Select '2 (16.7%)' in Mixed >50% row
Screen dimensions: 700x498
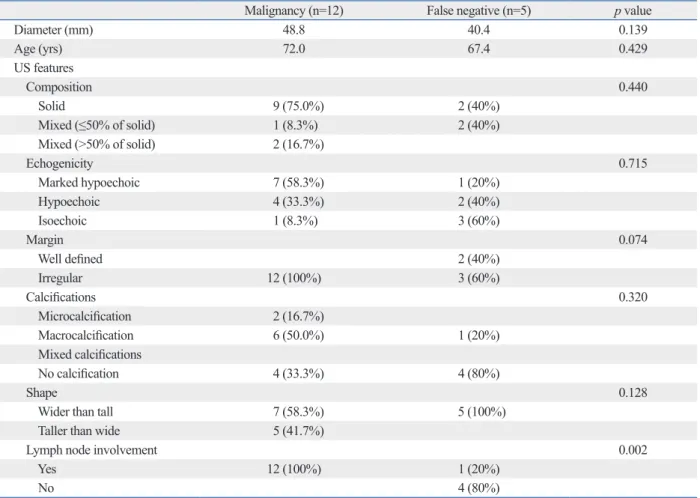pos(298,145)
